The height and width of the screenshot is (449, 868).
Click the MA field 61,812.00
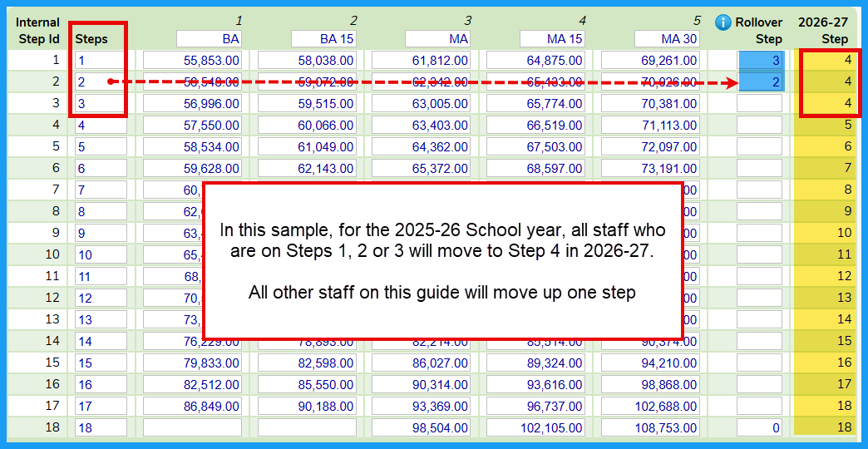coord(422,60)
